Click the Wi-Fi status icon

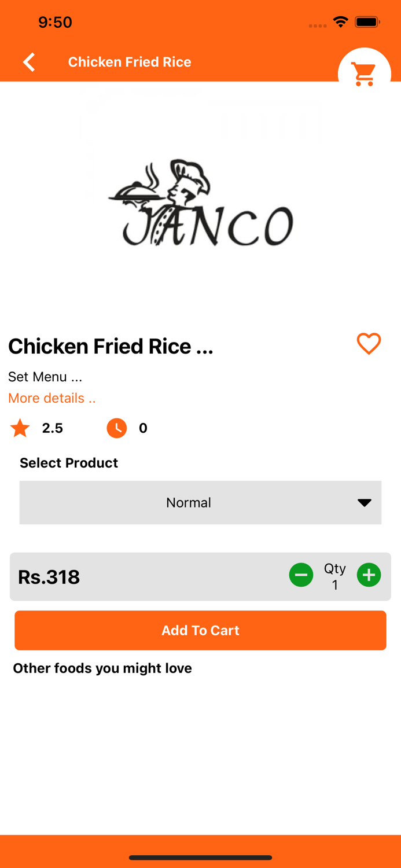pos(341,22)
